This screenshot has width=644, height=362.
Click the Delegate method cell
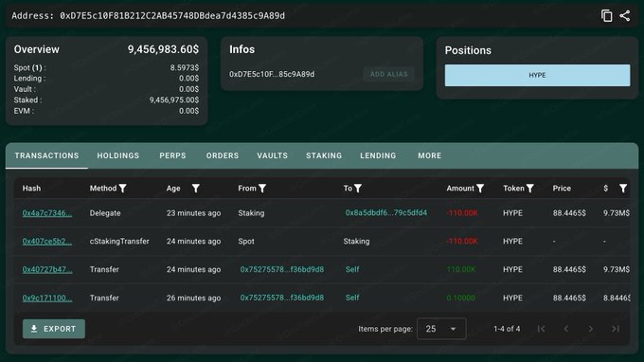pyautogui.click(x=105, y=213)
